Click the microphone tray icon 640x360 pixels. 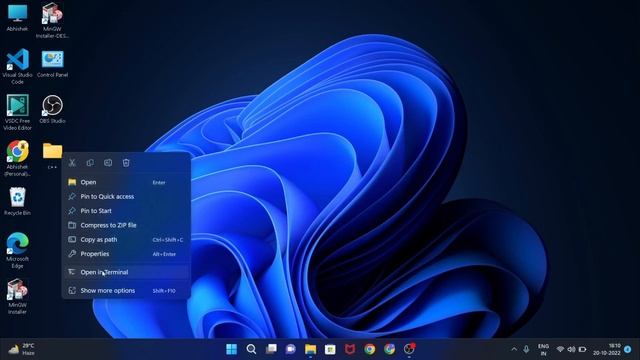point(527,349)
